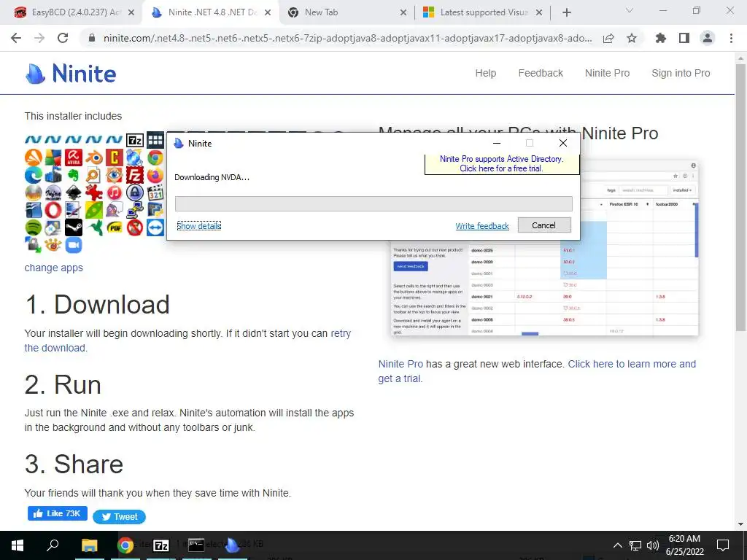Cancel the Ninite installation
This screenshot has height=560, width=747.
point(544,225)
